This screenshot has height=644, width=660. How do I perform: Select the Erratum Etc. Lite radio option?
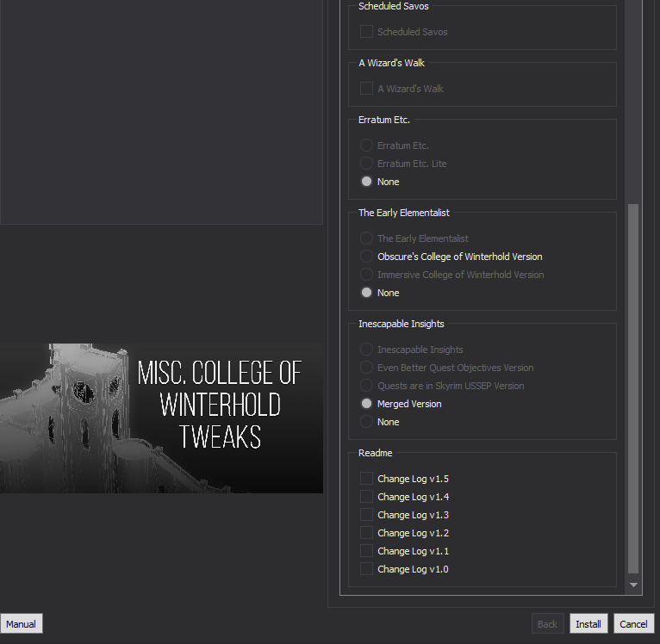[366, 164]
